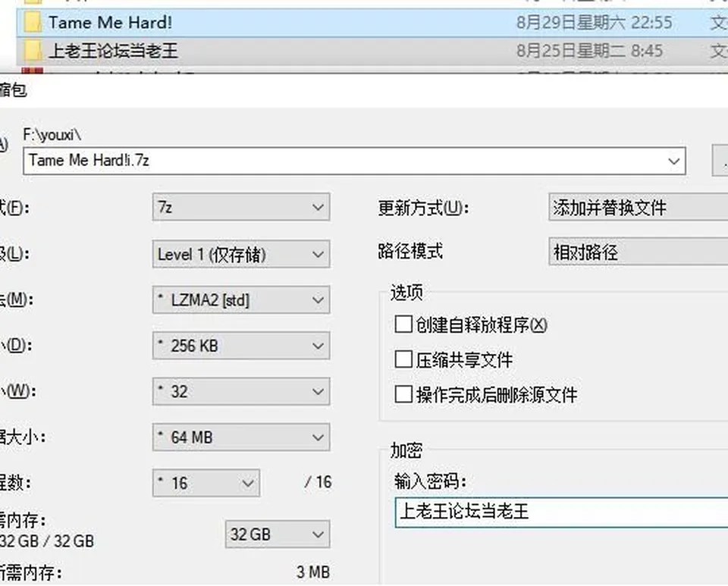Viewport: 728px width, 586px height.
Task: Open the word size dropdown showing 32
Action: coord(241,391)
